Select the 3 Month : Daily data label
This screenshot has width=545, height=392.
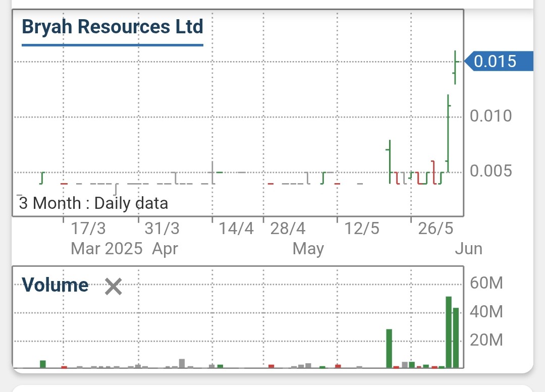(93, 203)
